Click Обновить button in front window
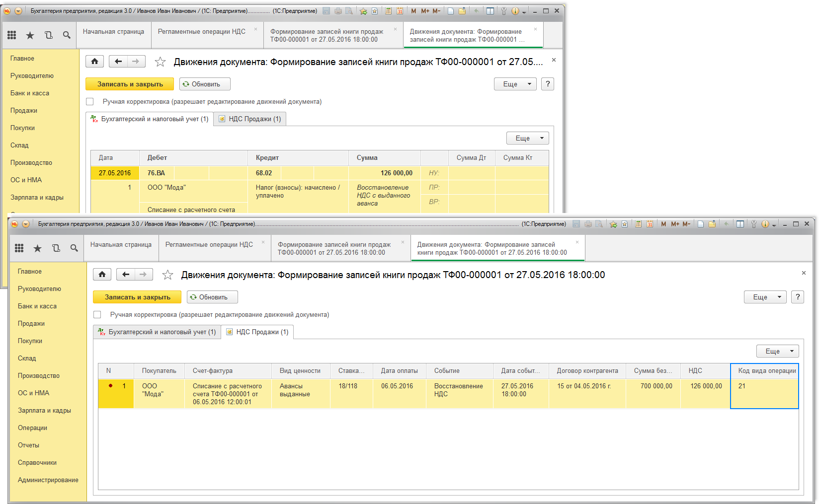819x504 pixels. 212,297
